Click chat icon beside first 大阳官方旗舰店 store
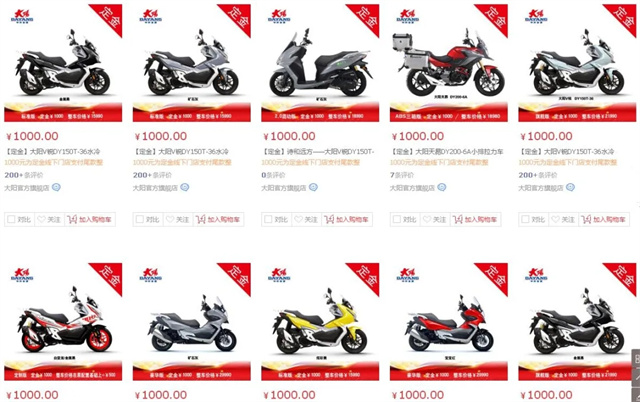 pyautogui.click(x=56, y=187)
